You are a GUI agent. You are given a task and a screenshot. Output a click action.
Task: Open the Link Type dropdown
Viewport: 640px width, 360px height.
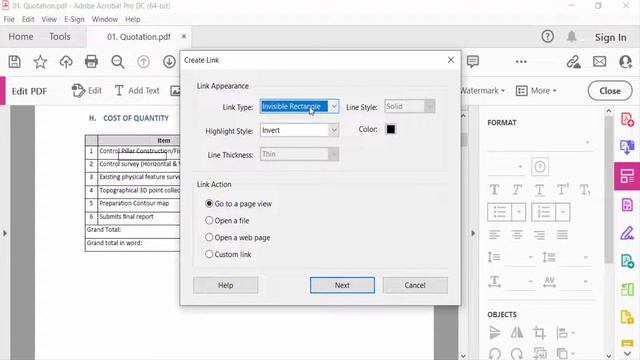pos(299,107)
